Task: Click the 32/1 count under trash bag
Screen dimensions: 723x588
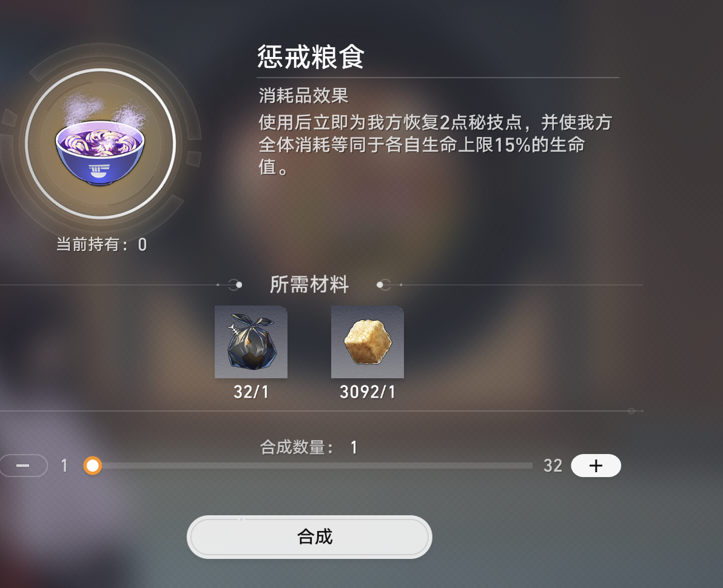Action: click(251, 392)
